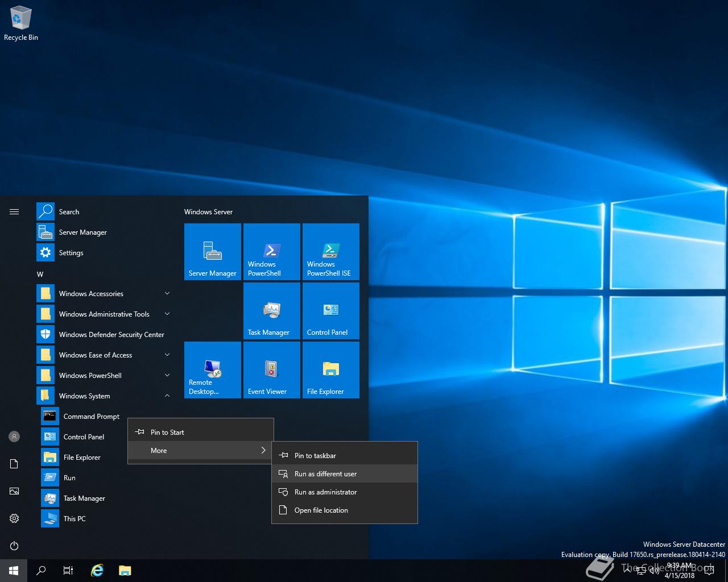The height and width of the screenshot is (582, 728).
Task: Click the volume icon in system tray
Action: (x=654, y=571)
